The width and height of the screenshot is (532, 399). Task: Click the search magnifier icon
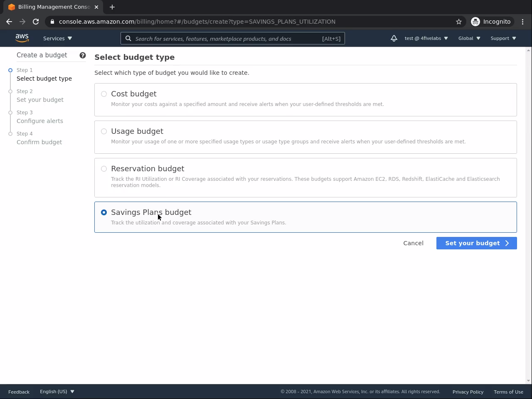[128, 39]
